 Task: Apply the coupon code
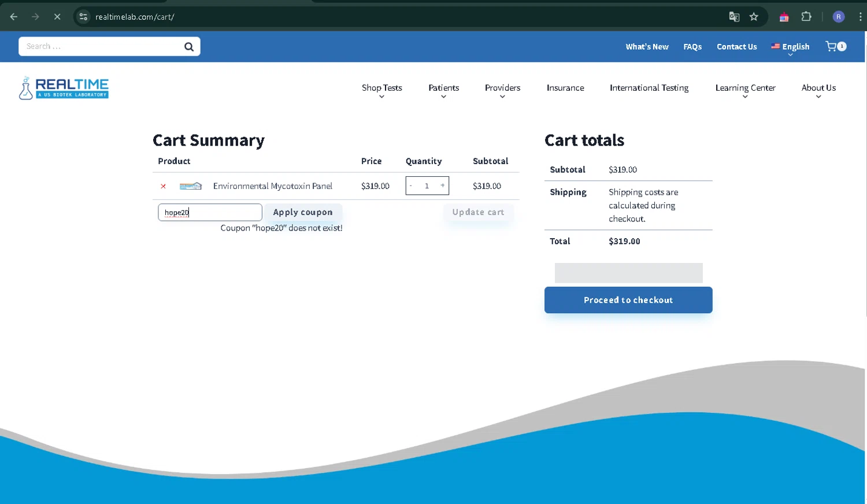pos(303,212)
